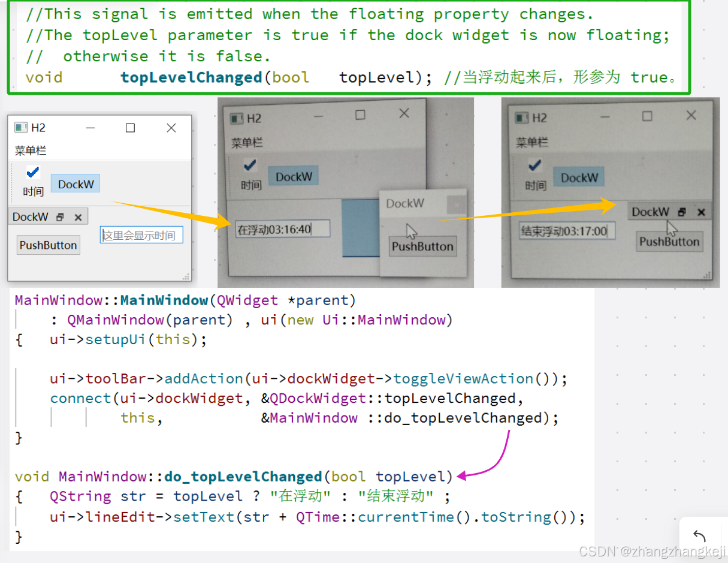Click the curved undo arrow icon
Image resolution: width=728 pixels, height=563 pixels.
click(699, 536)
